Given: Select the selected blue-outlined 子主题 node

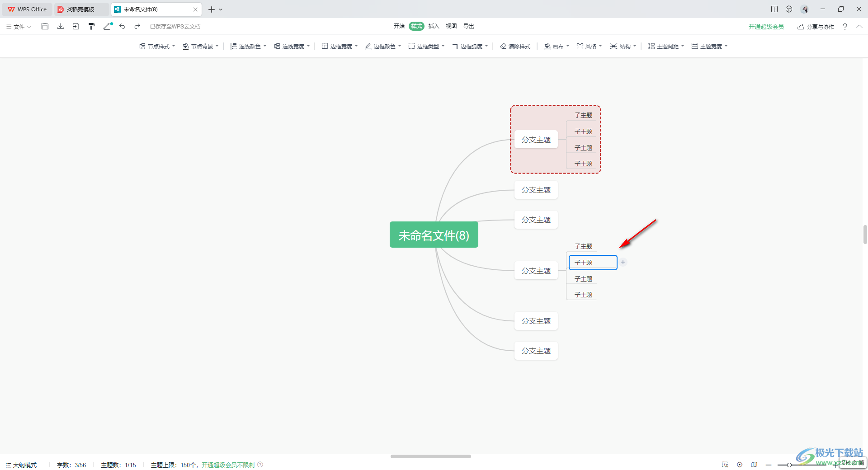Looking at the screenshot, I should [593, 263].
